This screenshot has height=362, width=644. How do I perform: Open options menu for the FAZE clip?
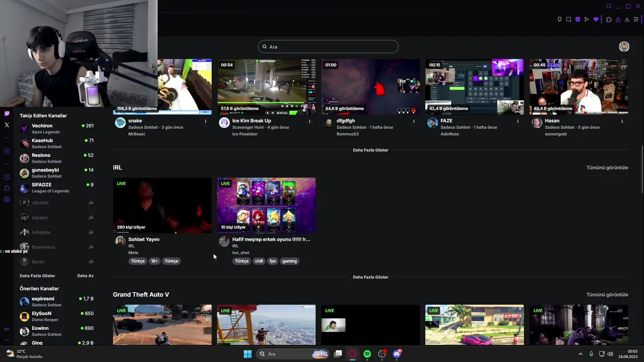518,121
